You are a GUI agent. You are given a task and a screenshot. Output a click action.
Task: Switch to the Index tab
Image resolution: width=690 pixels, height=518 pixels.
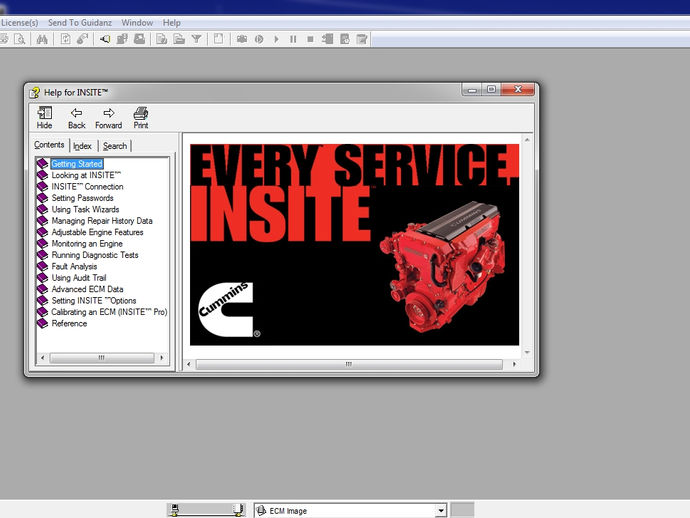[82, 146]
